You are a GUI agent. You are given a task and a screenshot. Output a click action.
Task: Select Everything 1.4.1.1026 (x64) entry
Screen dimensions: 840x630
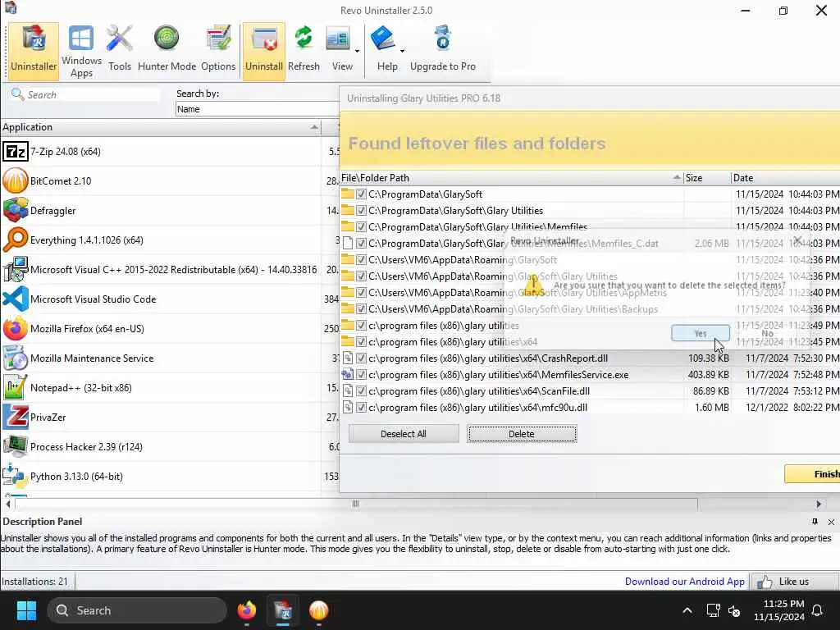tap(161, 240)
